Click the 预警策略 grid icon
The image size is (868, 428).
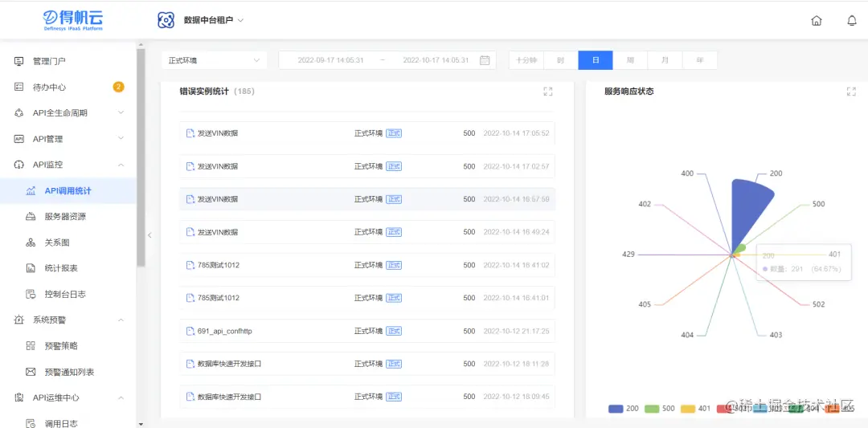pyautogui.click(x=31, y=346)
